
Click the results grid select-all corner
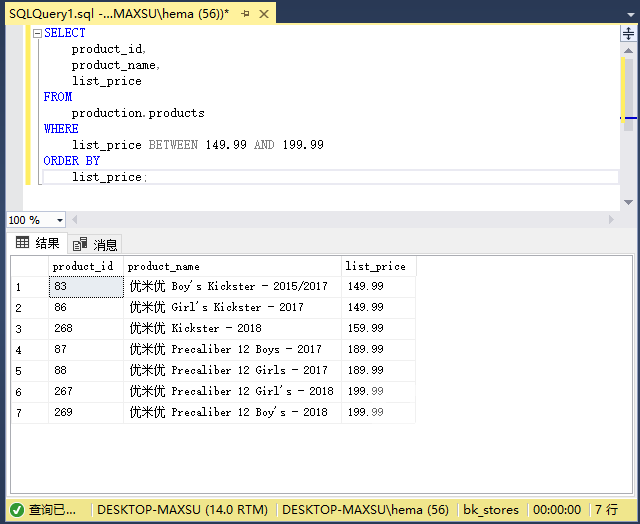(30, 266)
